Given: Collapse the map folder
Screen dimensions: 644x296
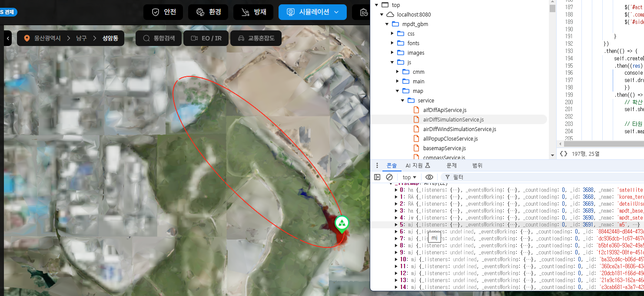Looking at the screenshot, I should point(398,91).
